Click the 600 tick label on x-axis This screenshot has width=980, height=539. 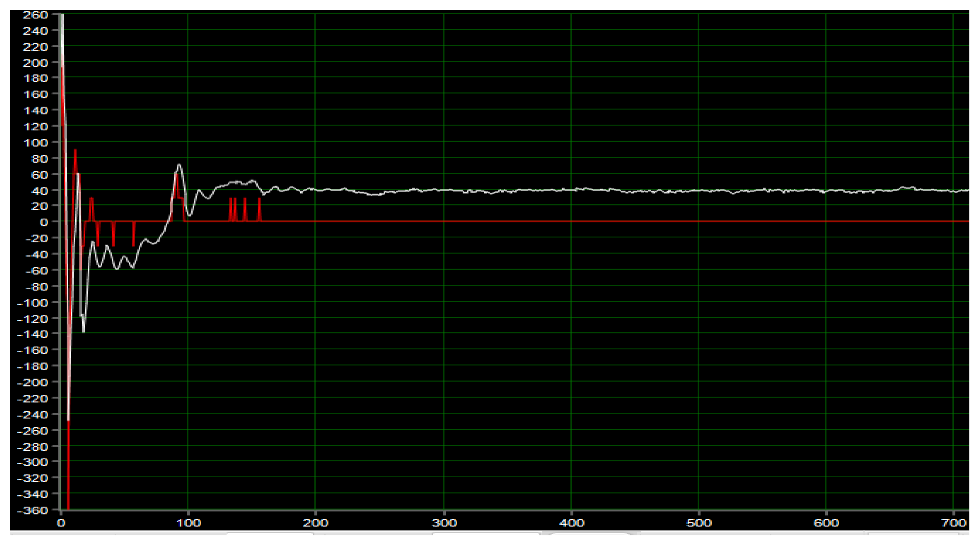point(826,523)
